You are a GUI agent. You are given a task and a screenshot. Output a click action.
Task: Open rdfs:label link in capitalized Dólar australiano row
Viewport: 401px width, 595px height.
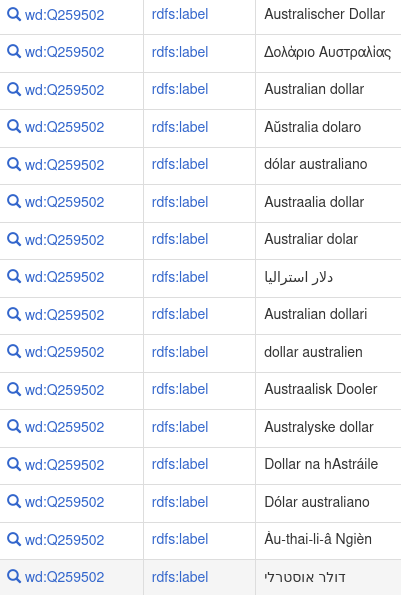pyautogui.click(x=180, y=502)
